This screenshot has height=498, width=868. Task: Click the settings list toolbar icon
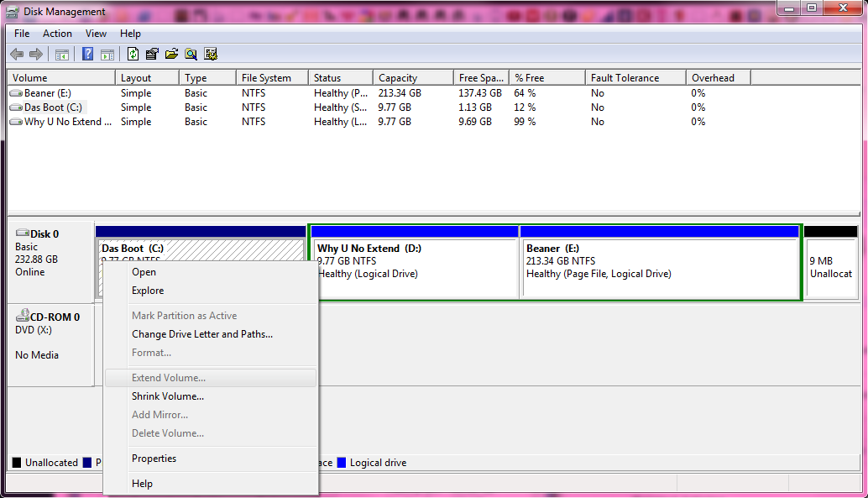(211, 55)
